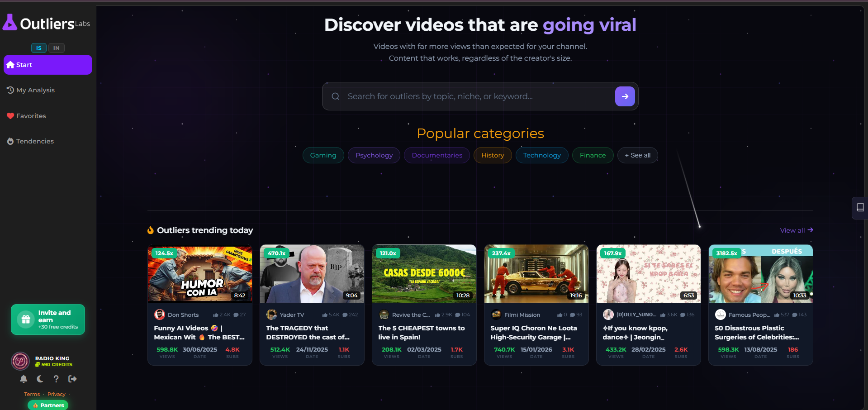Click the Outliers Labs logo
The height and width of the screenshot is (410, 868).
(45, 22)
